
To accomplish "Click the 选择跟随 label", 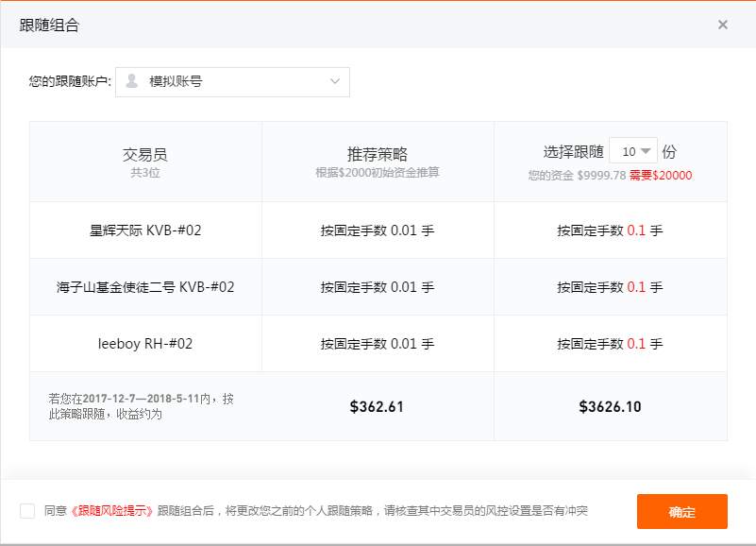I will pyautogui.click(x=573, y=151).
